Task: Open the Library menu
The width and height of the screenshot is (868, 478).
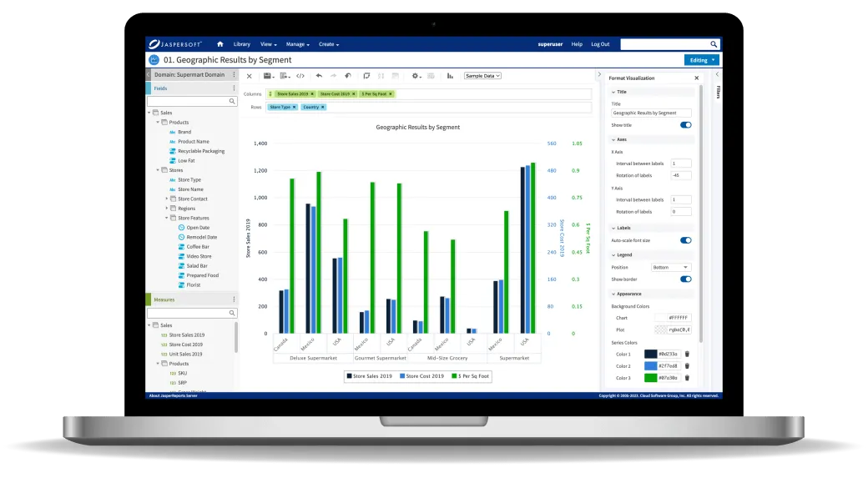Action: point(242,44)
